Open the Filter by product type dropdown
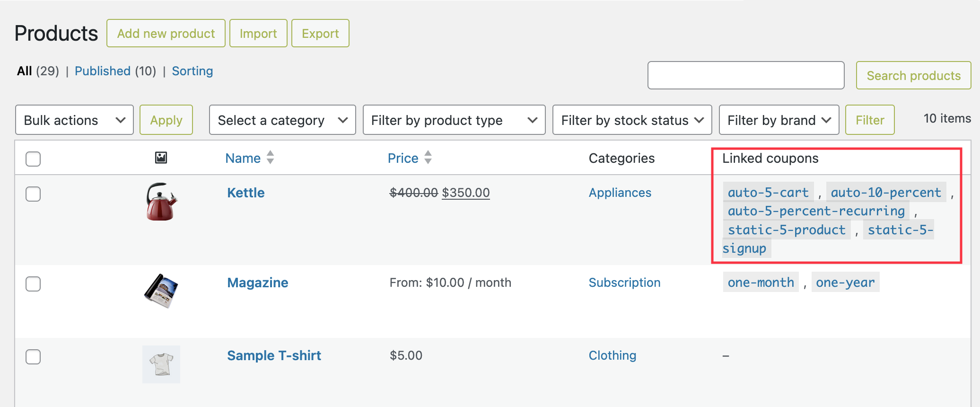 point(454,120)
